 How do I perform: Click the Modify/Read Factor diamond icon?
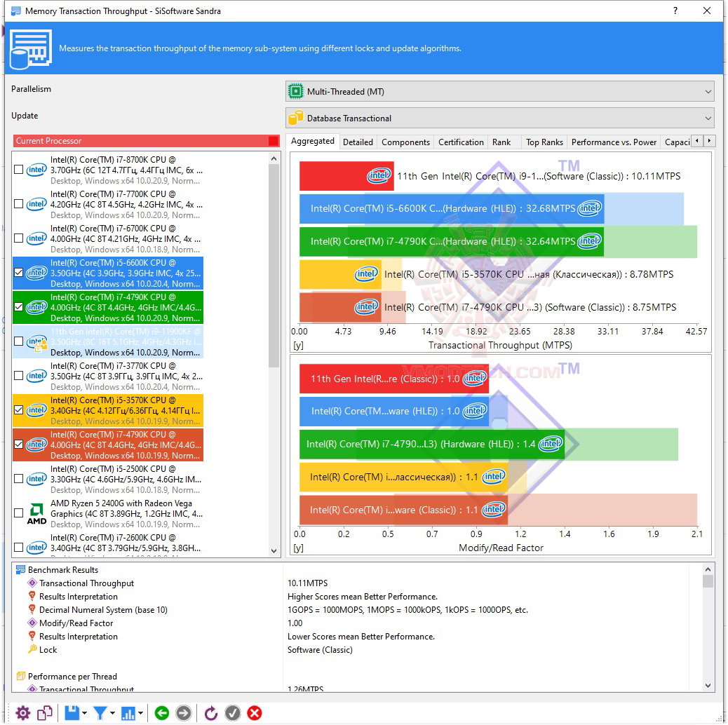32,623
